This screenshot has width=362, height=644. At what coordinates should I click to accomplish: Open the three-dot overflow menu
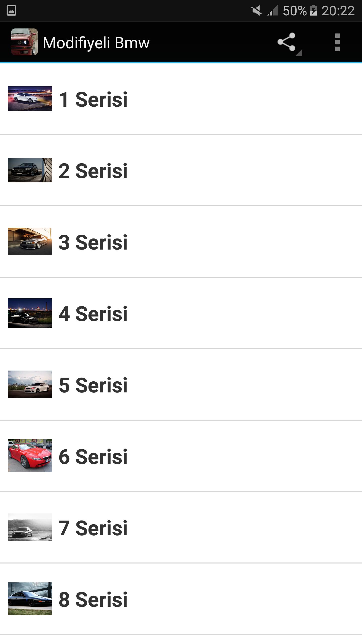(337, 42)
